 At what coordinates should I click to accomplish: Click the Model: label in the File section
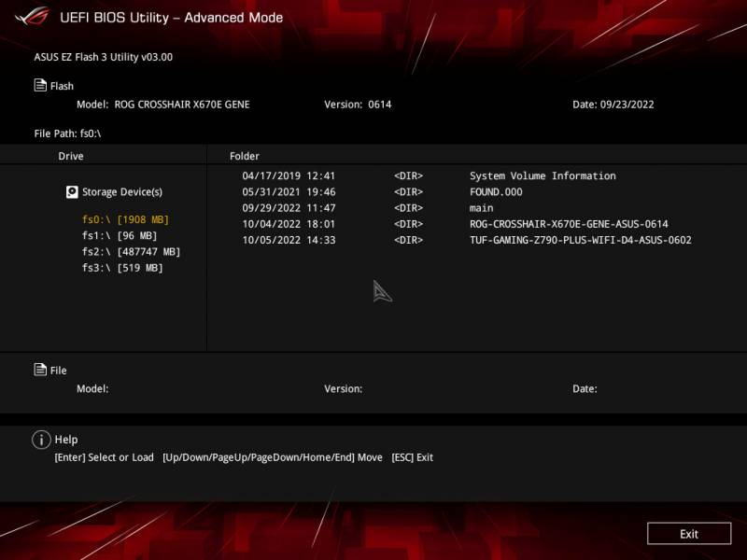pos(92,389)
